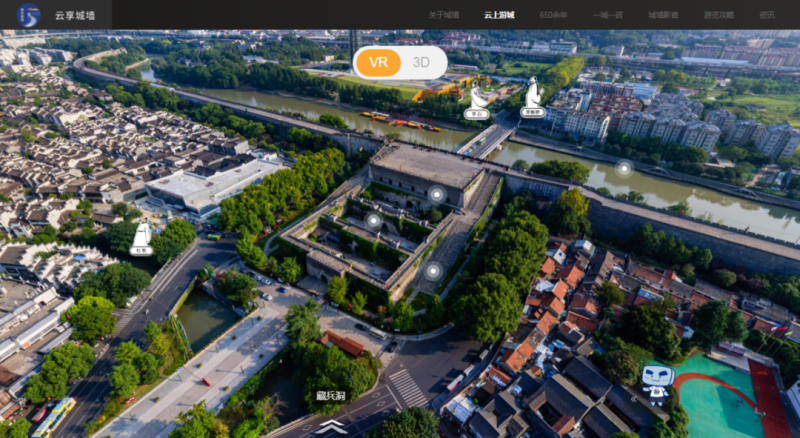Open the 关于城墙 menu

[x=444, y=15]
